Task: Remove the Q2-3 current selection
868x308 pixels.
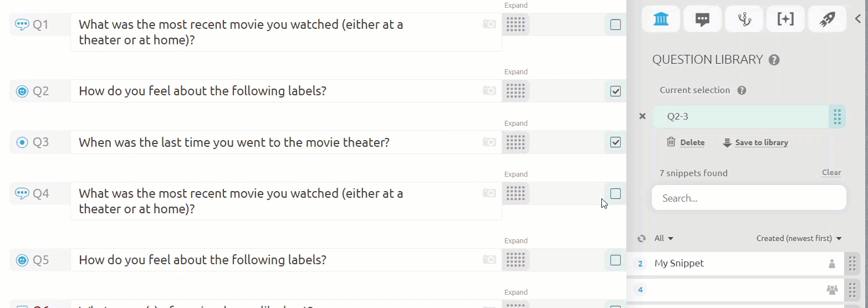Action: point(642,116)
